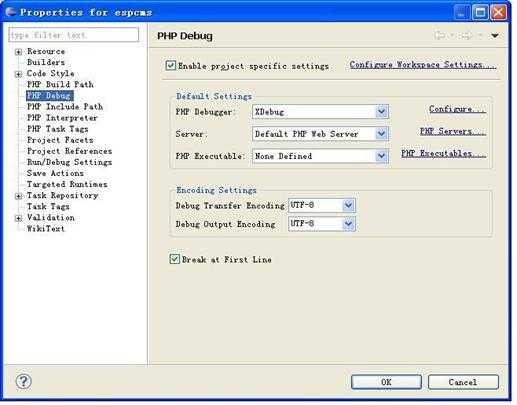
Task: Expand the Code Style tree node
Action: (19, 74)
